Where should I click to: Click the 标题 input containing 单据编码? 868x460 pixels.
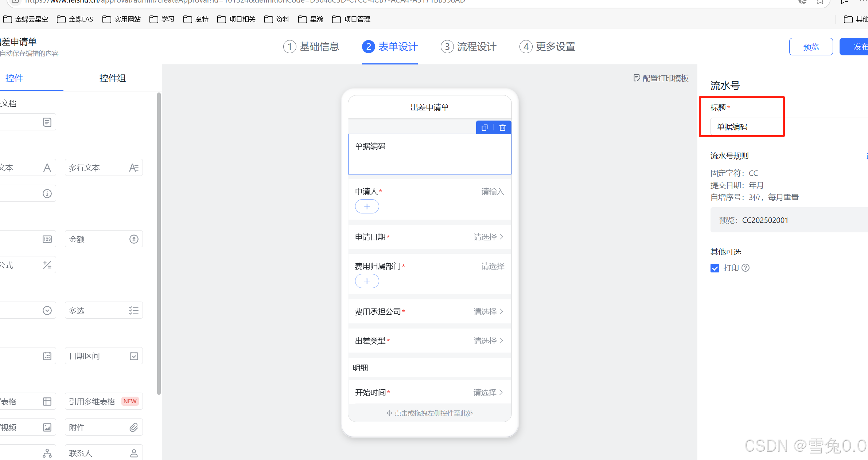pos(789,126)
